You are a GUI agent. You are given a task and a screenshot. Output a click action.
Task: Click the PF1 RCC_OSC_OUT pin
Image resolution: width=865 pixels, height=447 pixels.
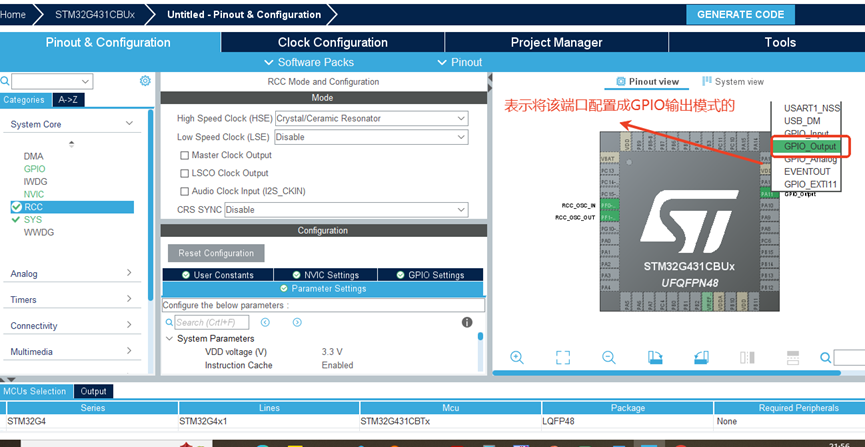(x=610, y=217)
